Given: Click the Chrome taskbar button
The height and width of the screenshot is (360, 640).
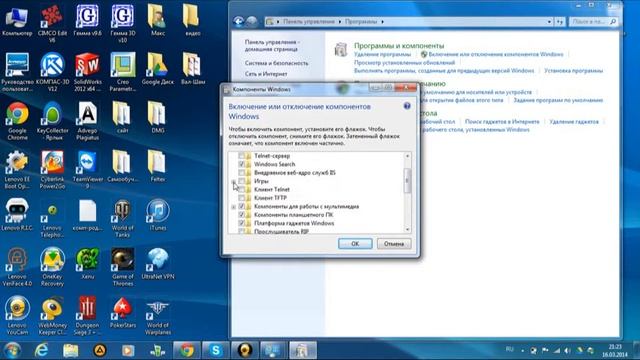Looking at the screenshot, I should [x=187, y=350].
